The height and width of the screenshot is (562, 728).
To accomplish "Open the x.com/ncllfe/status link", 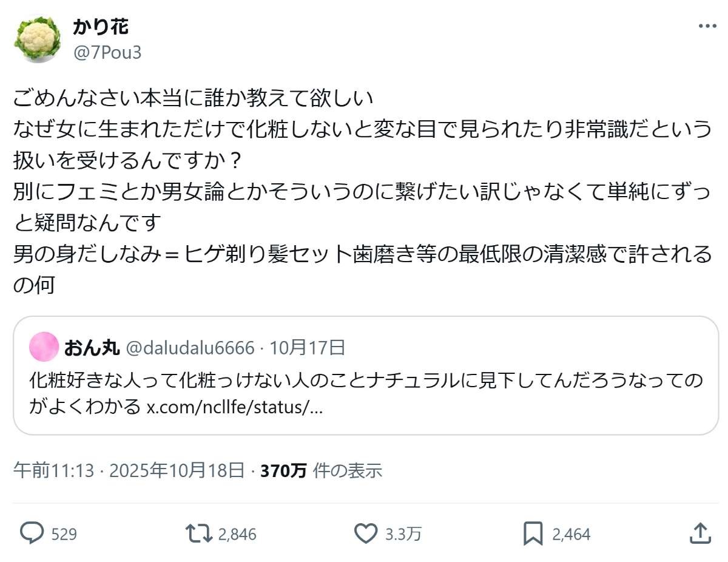I will pyautogui.click(x=235, y=406).
